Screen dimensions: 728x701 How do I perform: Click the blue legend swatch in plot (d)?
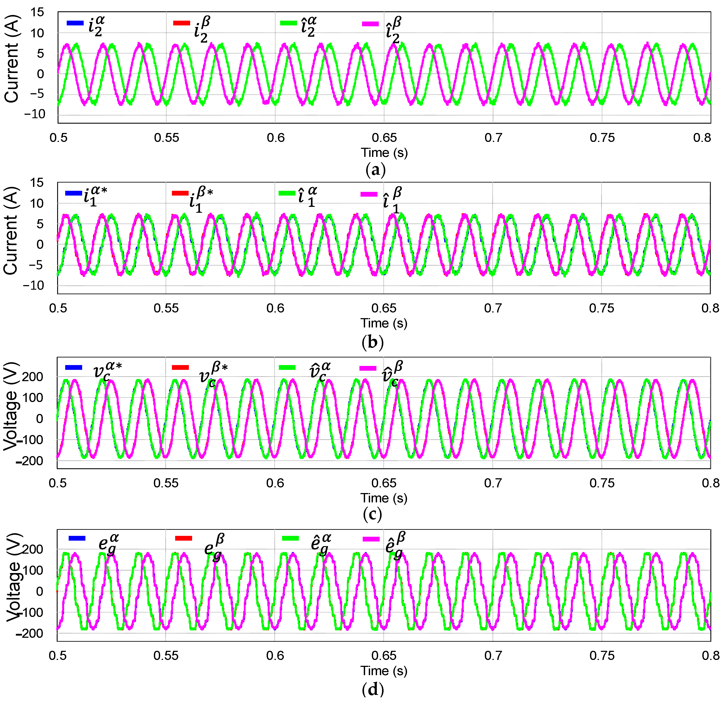(77, 538)
